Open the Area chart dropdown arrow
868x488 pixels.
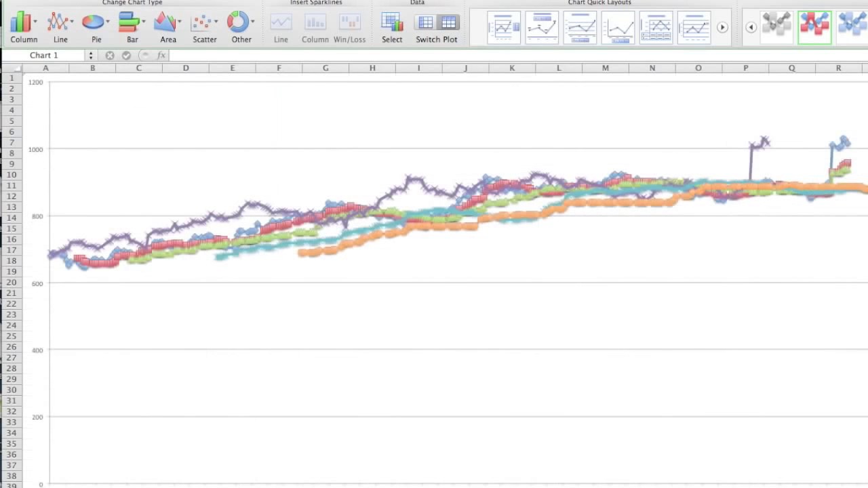(179, 22)
